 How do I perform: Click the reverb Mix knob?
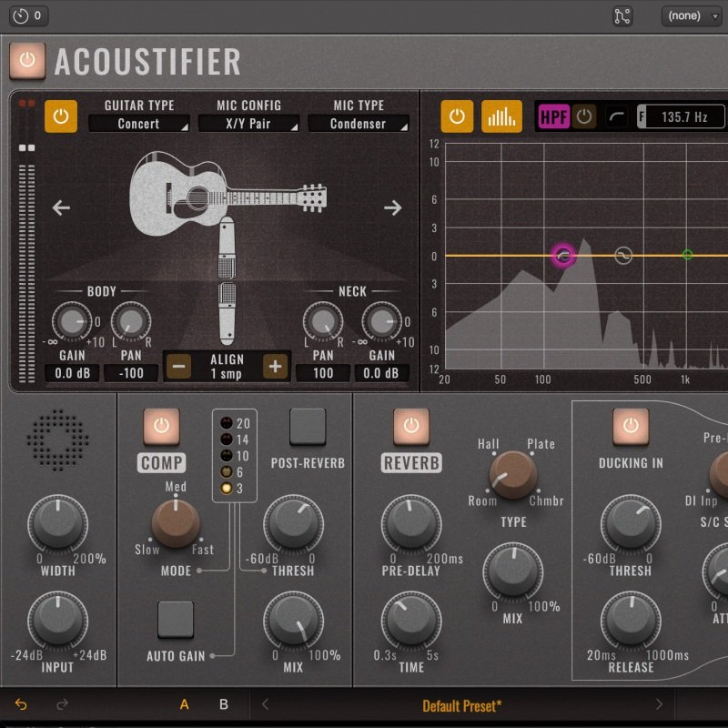click(x=513, y=571)
